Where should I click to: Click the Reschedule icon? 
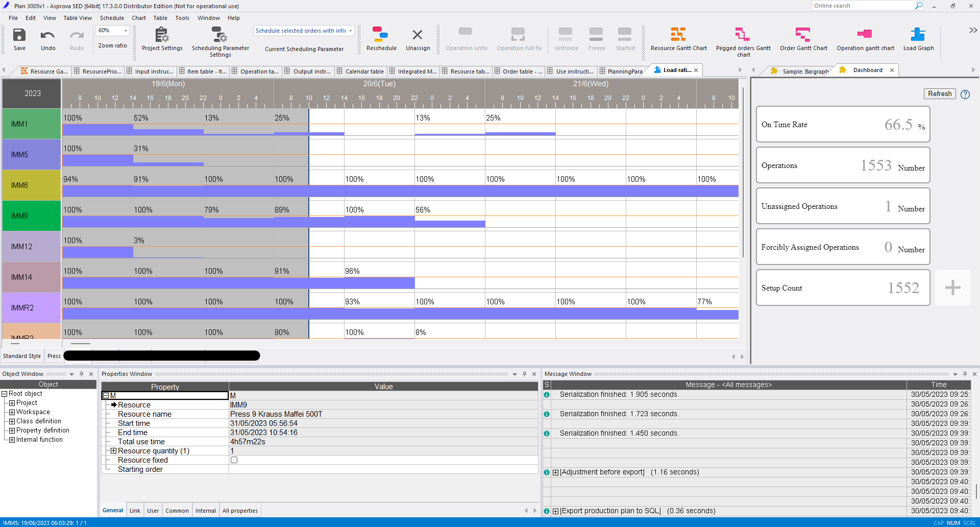tap(381, 35)
